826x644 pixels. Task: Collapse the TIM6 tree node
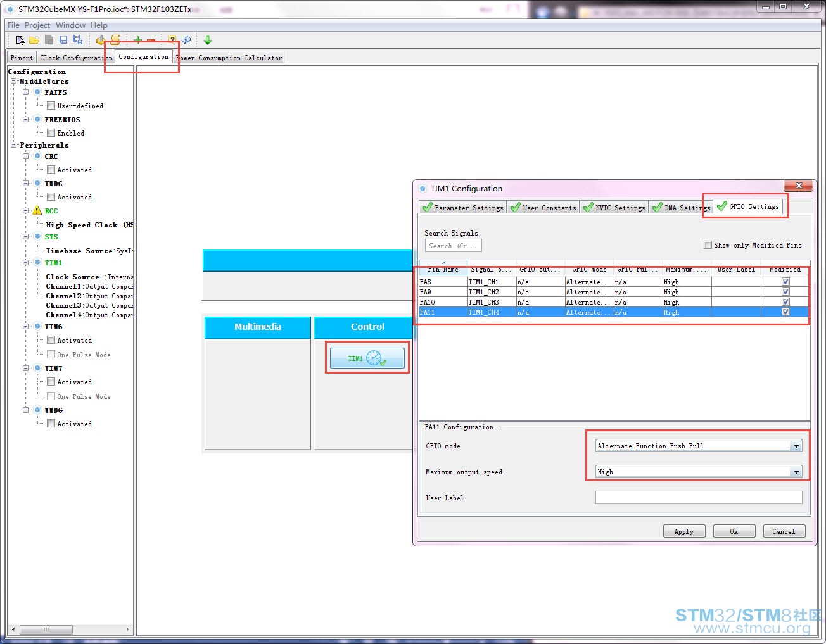pos(26,327)
